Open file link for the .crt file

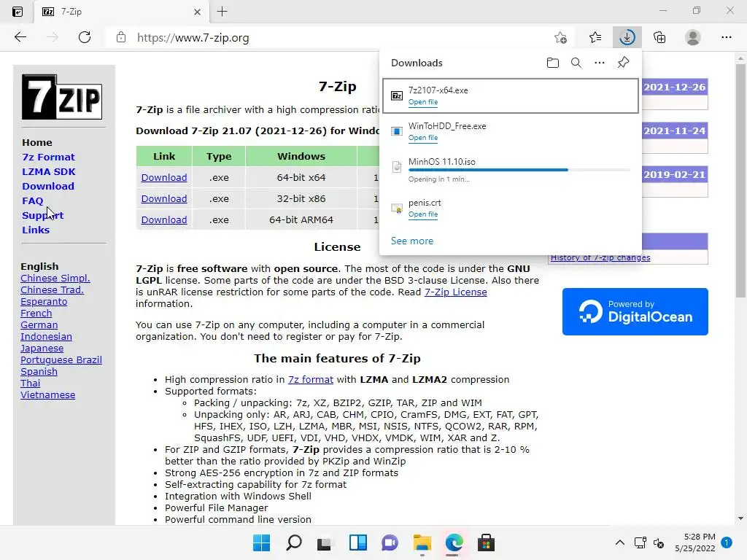(423, 214)
